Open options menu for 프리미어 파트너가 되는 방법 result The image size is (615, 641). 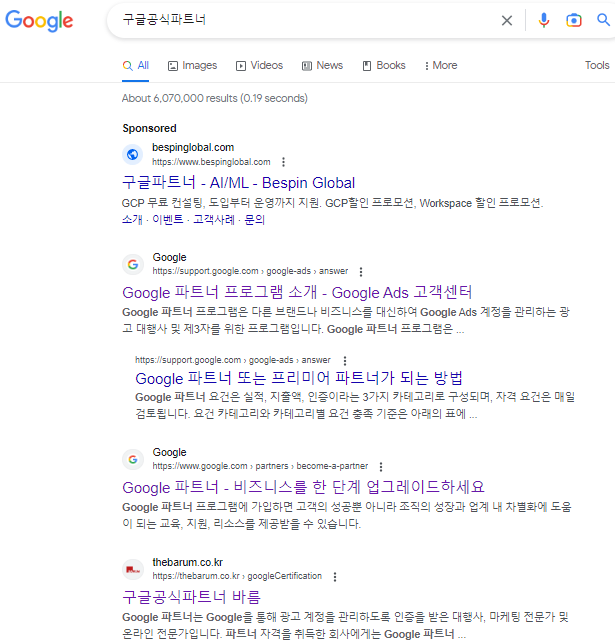point(345,361)
